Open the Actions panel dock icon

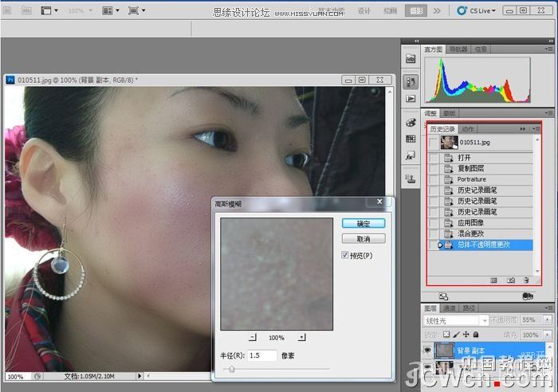coord(411,99)
